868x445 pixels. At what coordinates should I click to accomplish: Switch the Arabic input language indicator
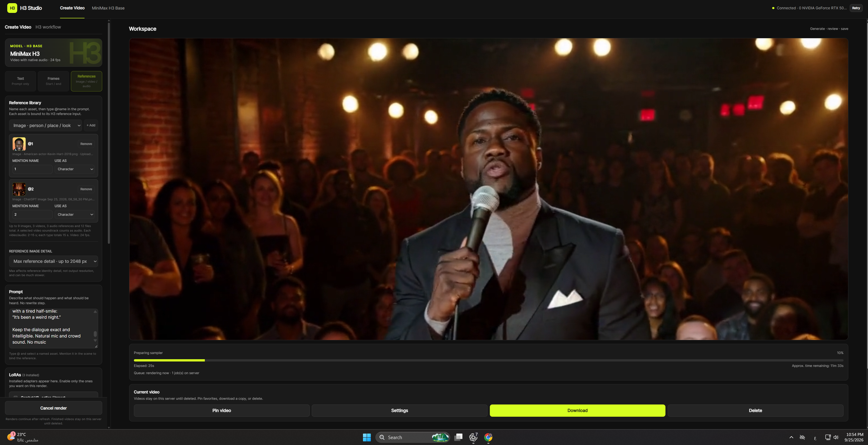[815, 438]
